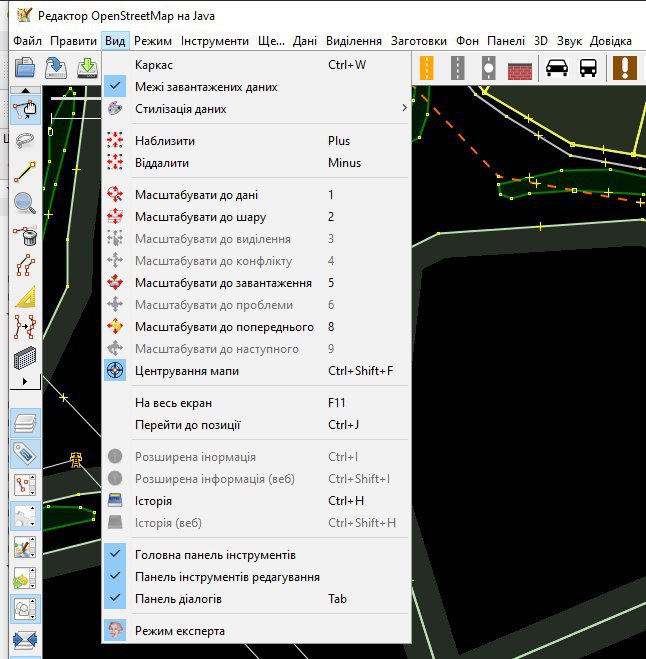646x659 pixels.
Task: Uncheck Панель інструментів редагування
Action: click(x=256, y=577)
